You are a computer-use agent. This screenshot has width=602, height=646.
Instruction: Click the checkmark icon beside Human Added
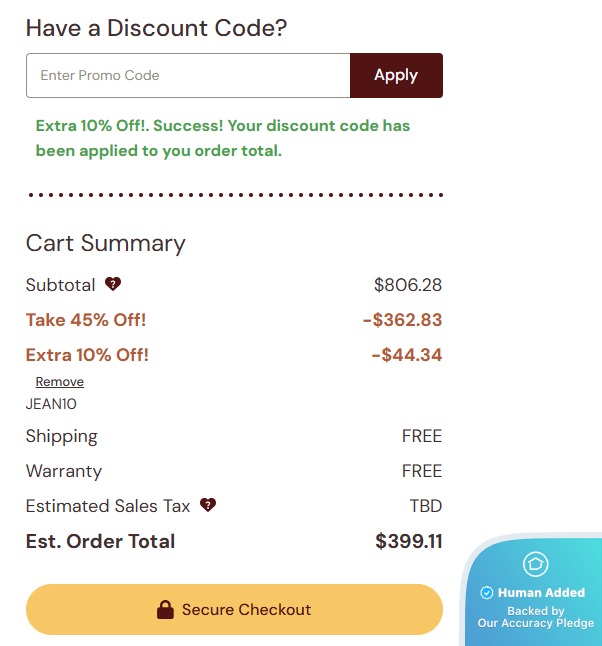pyautogui.click(x=487, y=593)
